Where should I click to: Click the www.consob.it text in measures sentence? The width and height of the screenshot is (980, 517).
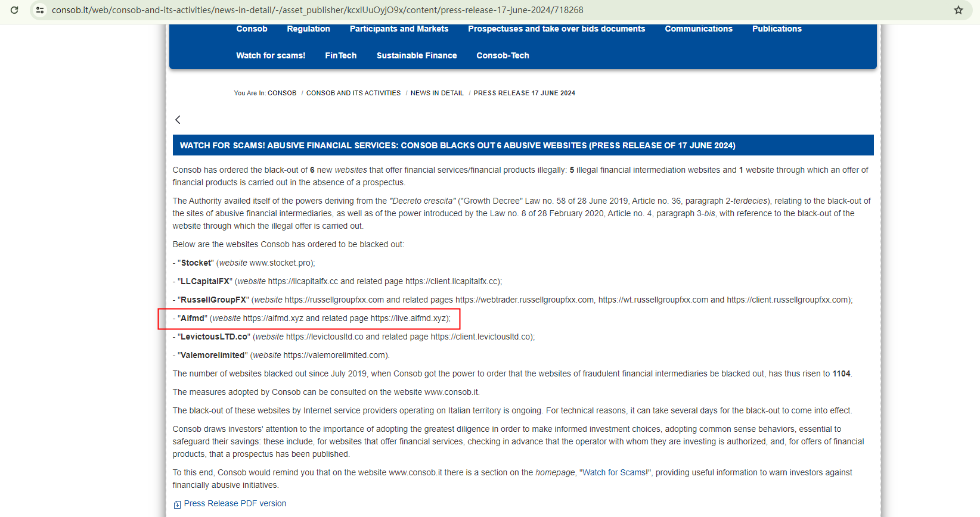click(x=451, y=392)
